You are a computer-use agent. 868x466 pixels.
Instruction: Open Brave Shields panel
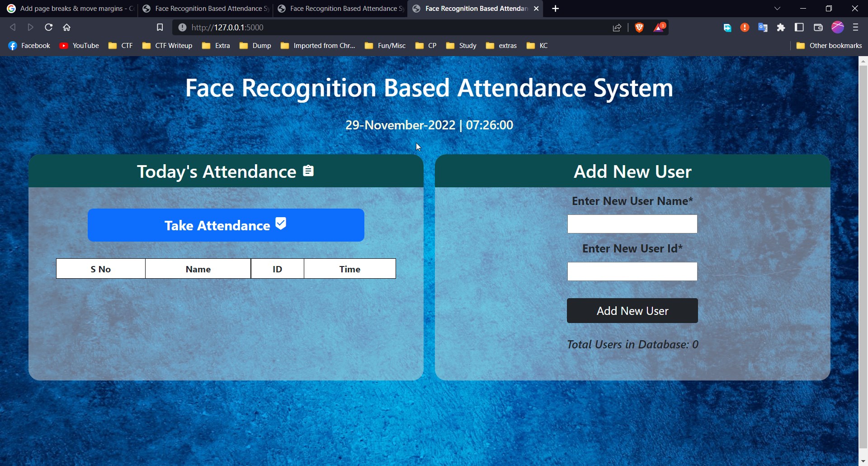(639, 27)
